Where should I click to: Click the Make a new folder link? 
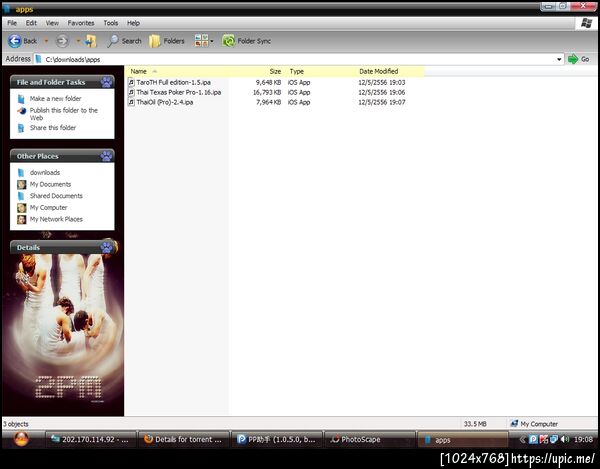(55, 99)
